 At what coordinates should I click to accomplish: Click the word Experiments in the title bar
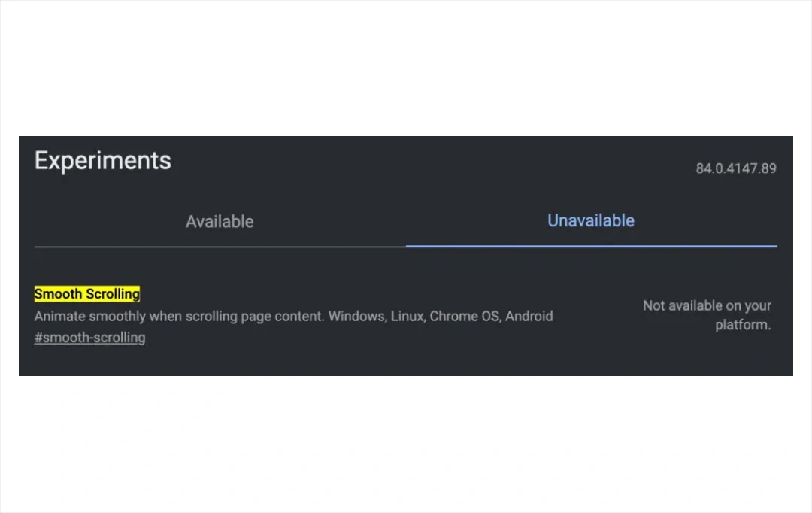pos(102,159)
